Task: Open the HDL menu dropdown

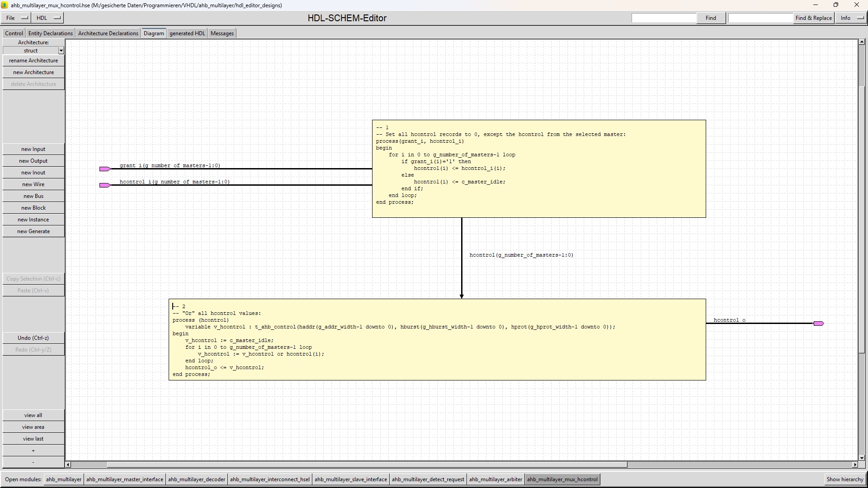Action: click(48, 18)
